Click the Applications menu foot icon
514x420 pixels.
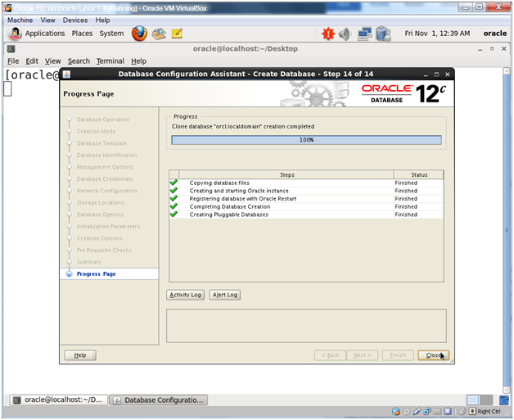point(15,34)
